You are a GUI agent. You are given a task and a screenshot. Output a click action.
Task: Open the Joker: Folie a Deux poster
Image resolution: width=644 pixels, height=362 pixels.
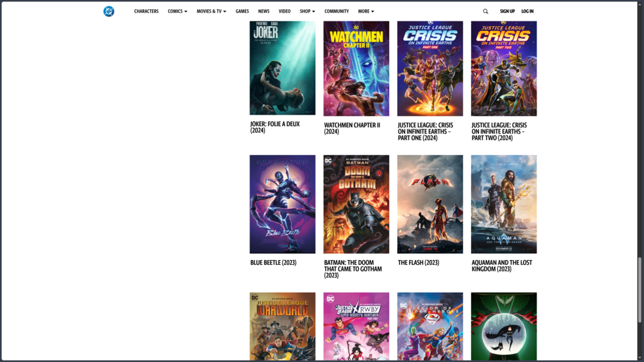282,68
